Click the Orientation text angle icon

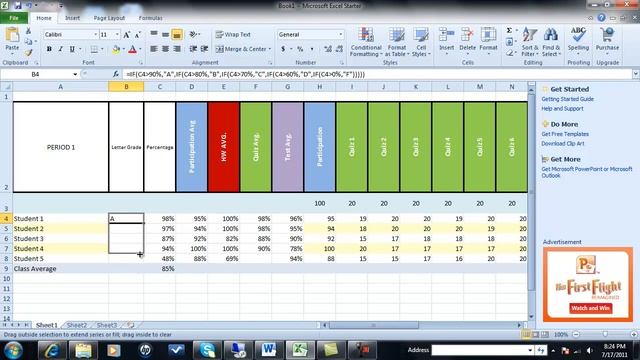coord(193,35)
